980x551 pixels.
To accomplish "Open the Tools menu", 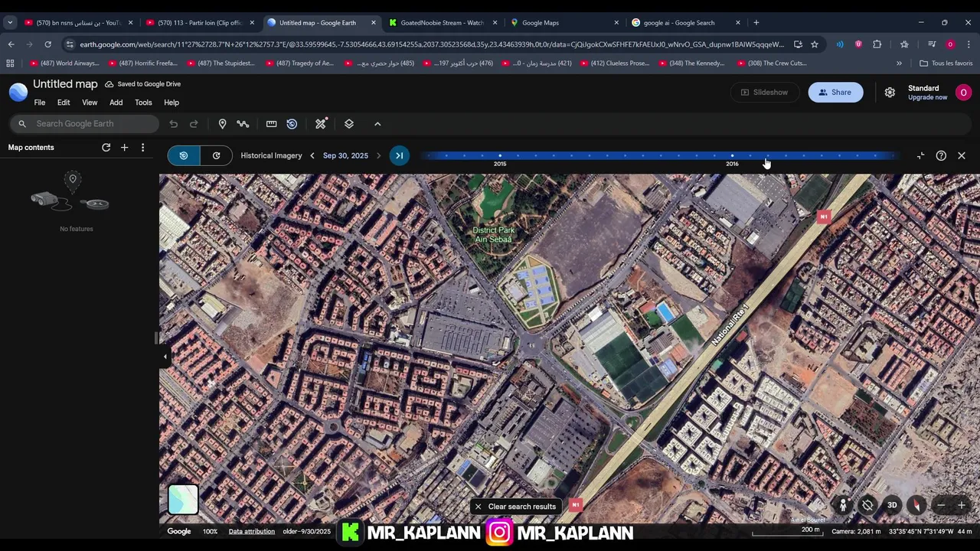I will 143,103.
